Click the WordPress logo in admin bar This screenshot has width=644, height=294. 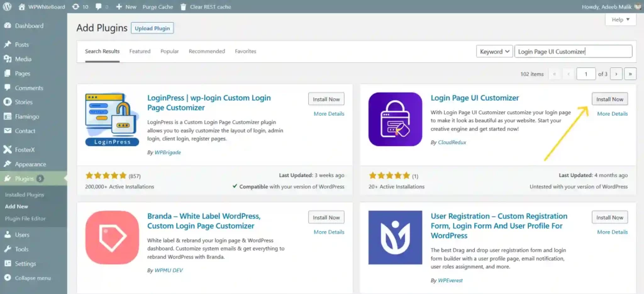pyautogui.click(x=7, y=6)
